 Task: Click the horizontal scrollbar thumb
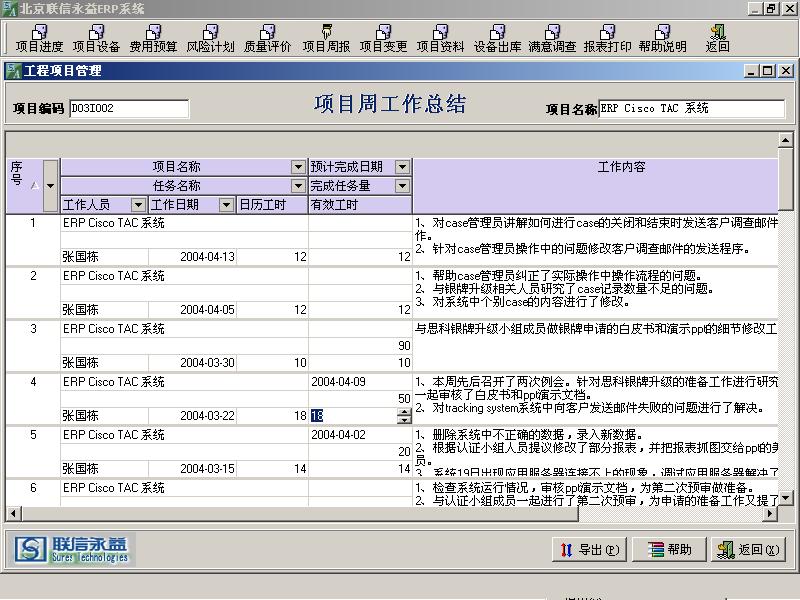[x=300, y=514]
